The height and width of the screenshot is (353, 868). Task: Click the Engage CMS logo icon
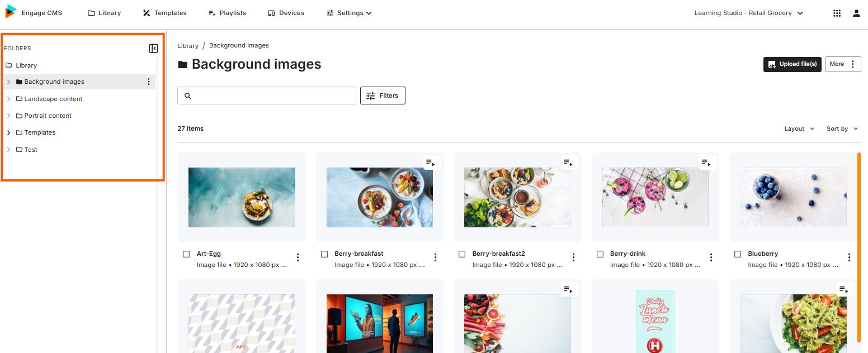pyautogui.click(x=11, y=12)
